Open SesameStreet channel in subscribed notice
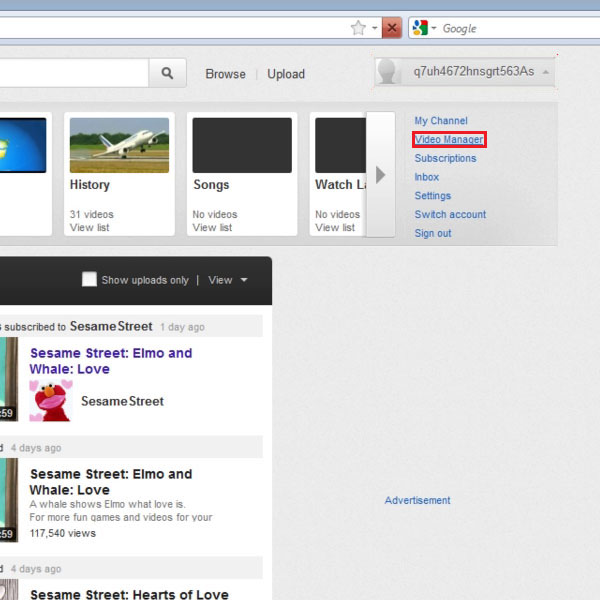 pyautogui.click(x=111, y=326)
